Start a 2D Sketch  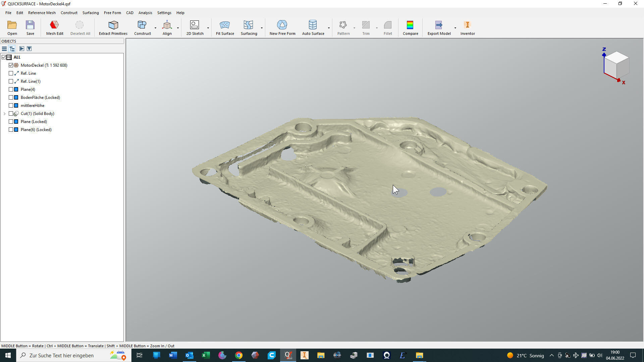pos(195,27)
